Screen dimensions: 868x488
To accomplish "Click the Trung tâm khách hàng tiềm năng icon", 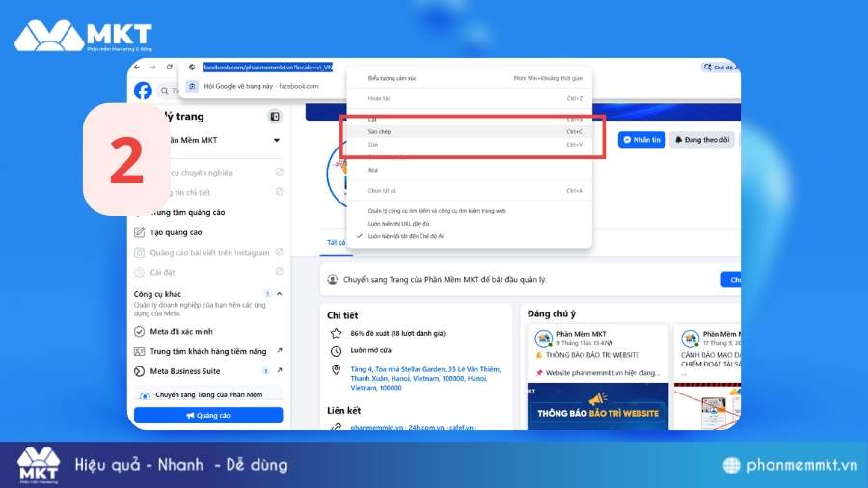I will click(x=140, y=351).
